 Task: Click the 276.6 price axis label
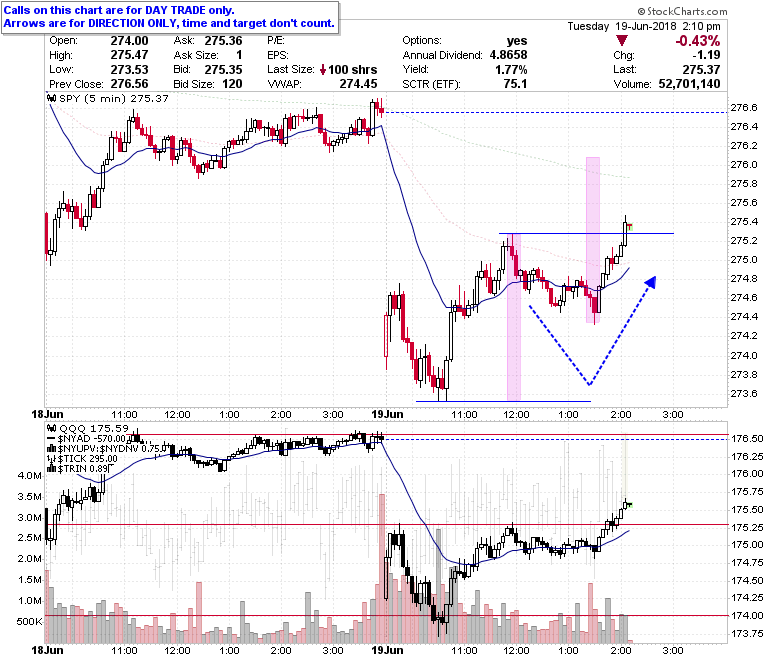coord(744,108)
